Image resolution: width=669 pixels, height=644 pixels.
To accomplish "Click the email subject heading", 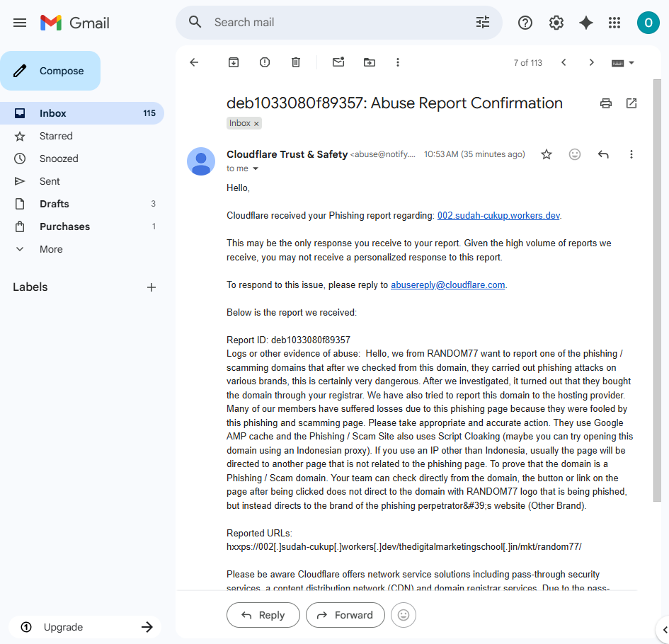I will coord(394,103).
